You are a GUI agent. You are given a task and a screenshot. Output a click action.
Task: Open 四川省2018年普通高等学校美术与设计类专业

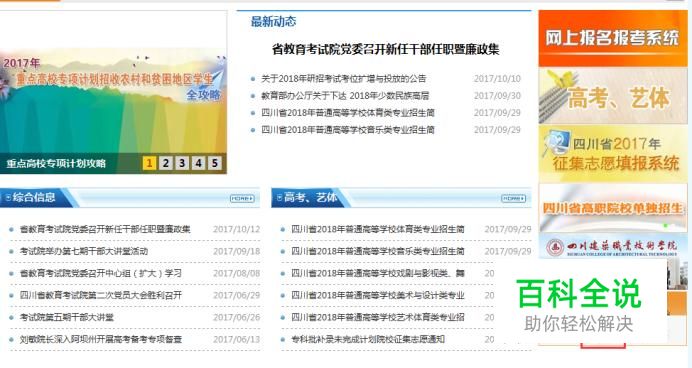tap(377, 295)
